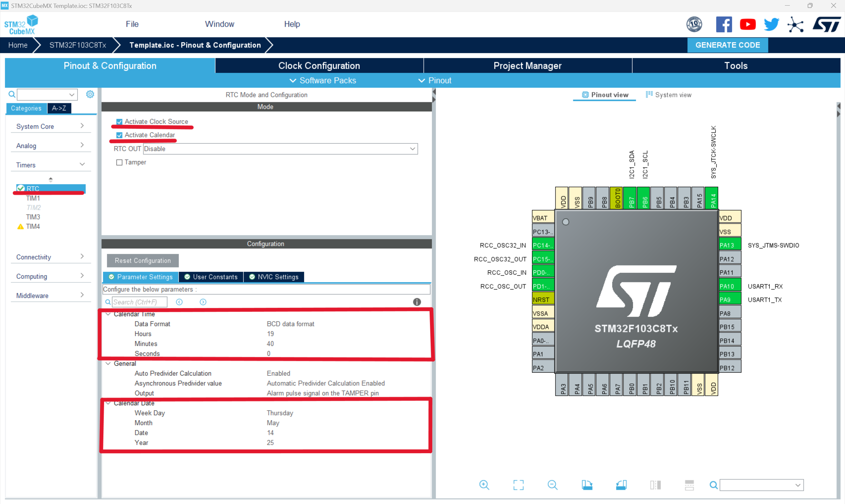Image resolution: width=845 pixels, height=504 pixels.
Task: Click the zoom out magnifier icon
Action: pos(552,485)
